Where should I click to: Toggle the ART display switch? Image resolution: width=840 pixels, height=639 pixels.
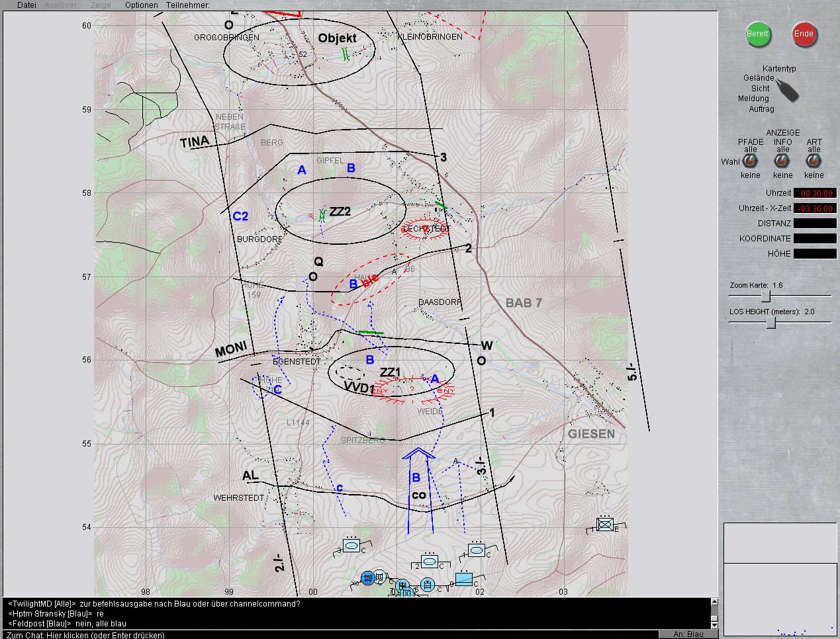point(814,161)
